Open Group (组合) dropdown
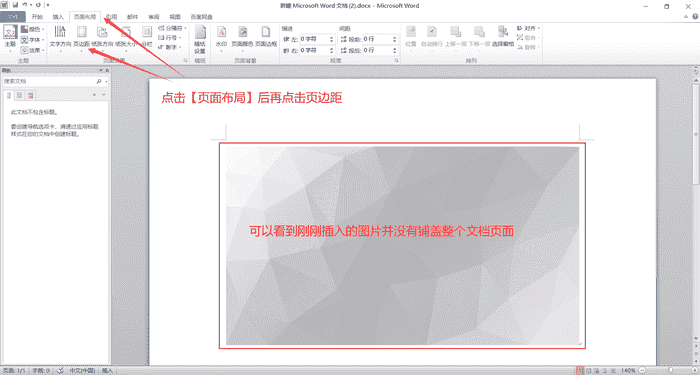This screenshot has width=700, height=375. (x=529, y=38)
